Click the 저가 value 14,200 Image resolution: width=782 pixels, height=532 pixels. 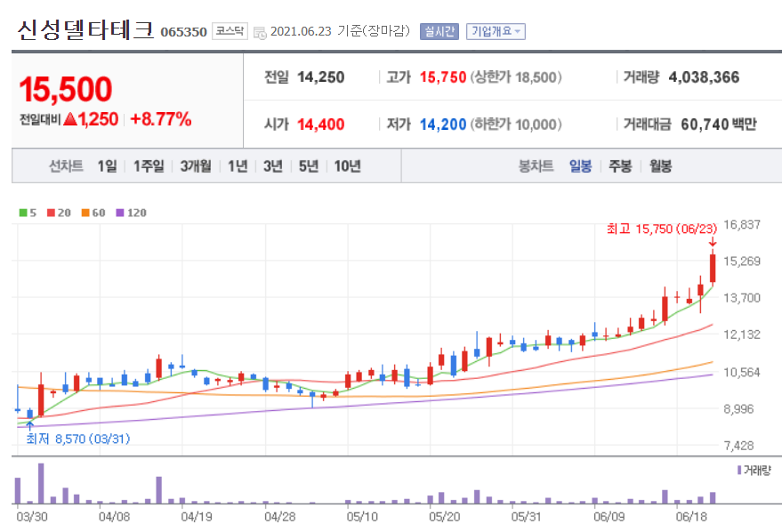coord(443,125)
